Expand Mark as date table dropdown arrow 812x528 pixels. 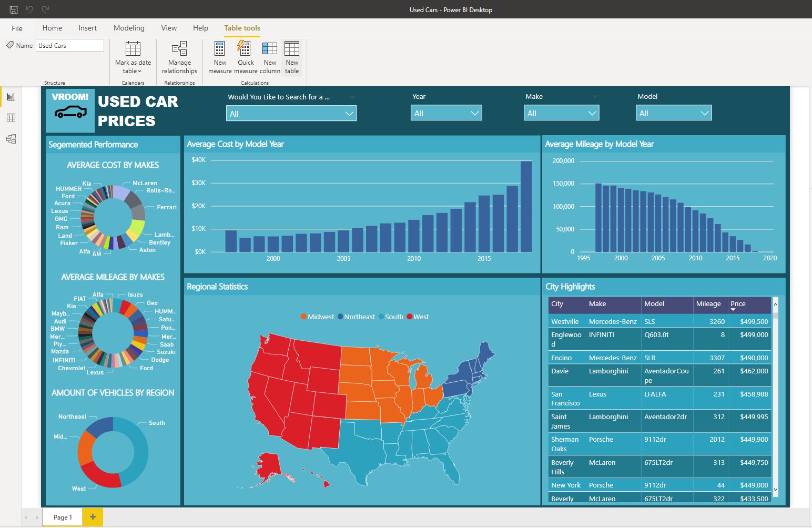140,71
